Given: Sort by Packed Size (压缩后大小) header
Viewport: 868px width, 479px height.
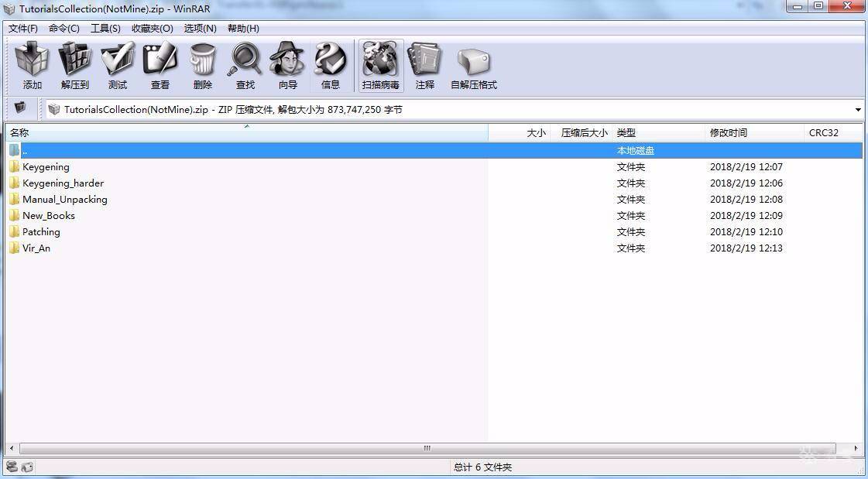Looking at the screenshot, I should click(x=581, y=133).
